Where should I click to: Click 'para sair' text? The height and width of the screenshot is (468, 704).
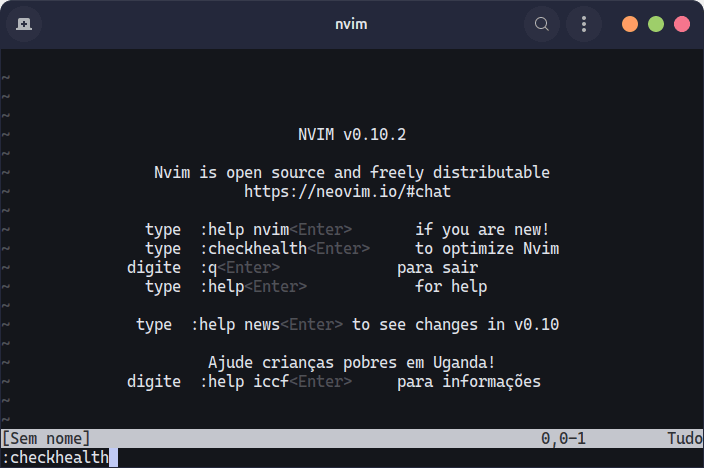(x=437, y=268)
